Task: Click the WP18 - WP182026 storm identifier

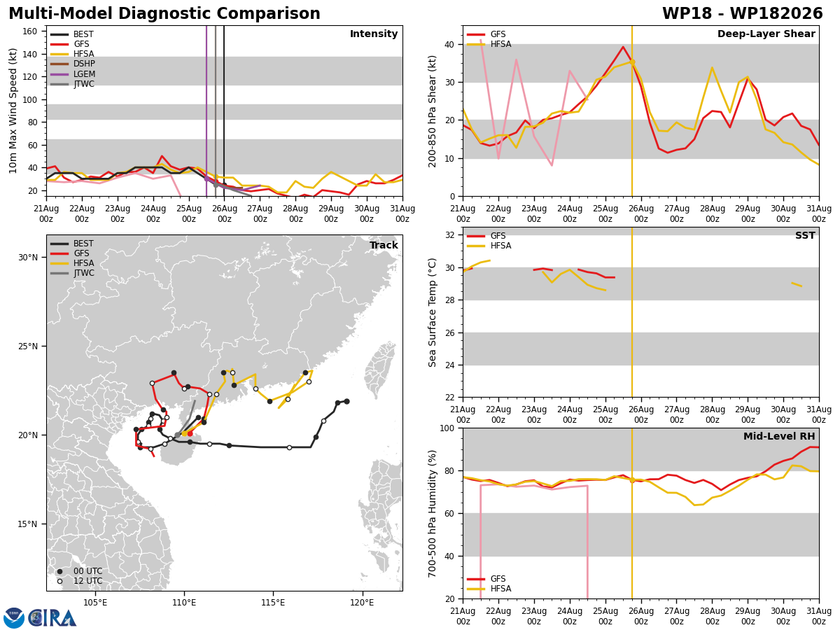Action: pyautogui.click(x=743, y=14)
